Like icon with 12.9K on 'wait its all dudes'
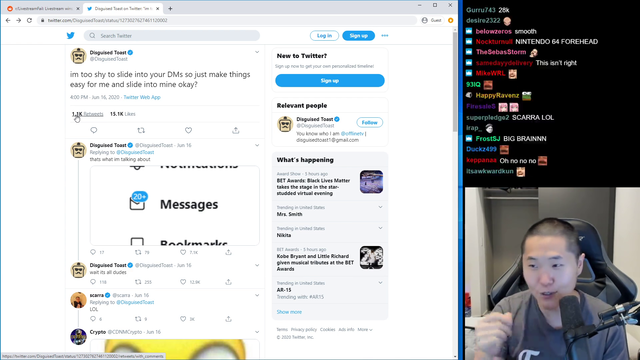This screenshot has width=640, height=360. pyautogui.click(x=183, y=282)
